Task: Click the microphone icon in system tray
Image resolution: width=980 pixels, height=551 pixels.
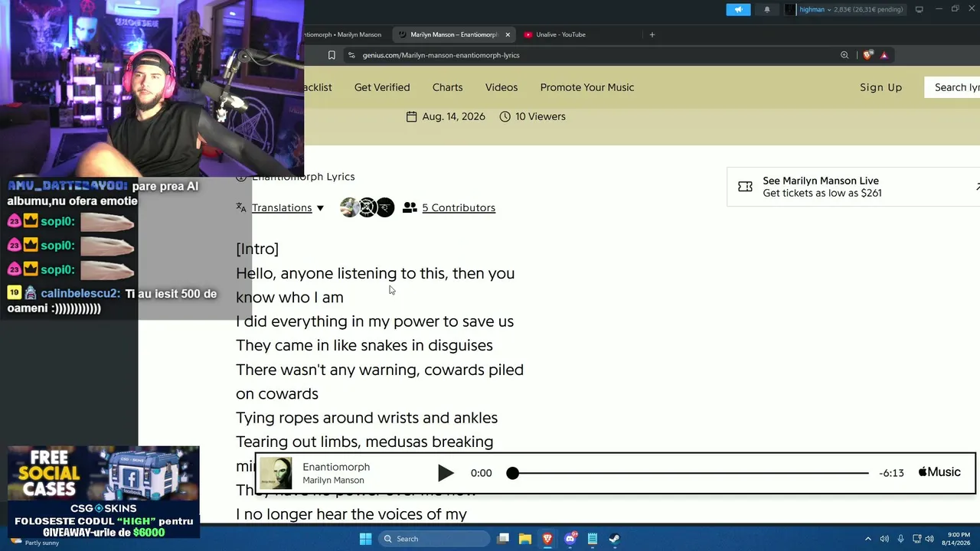Action: pyautogui.click(x=900, y=539)
